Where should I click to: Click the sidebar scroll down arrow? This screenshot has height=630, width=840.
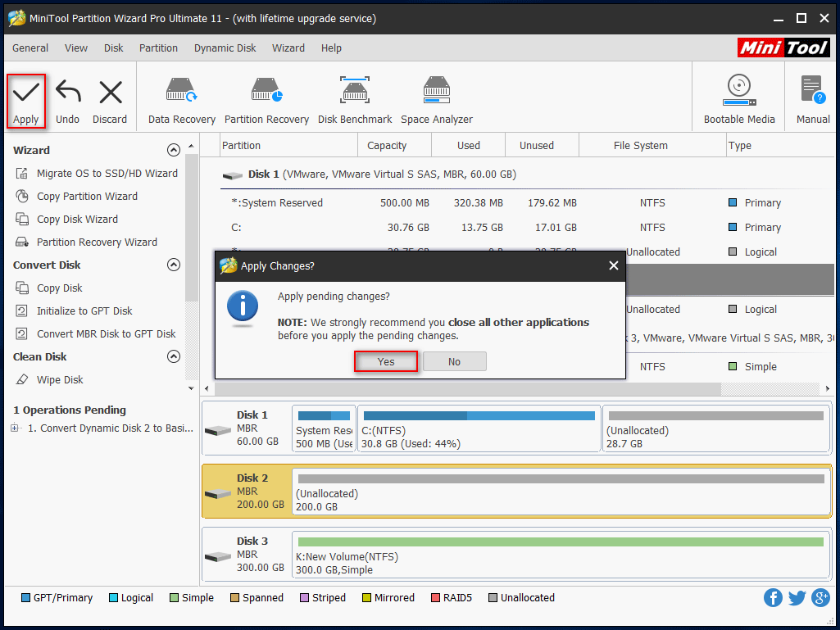click(191, 388)
